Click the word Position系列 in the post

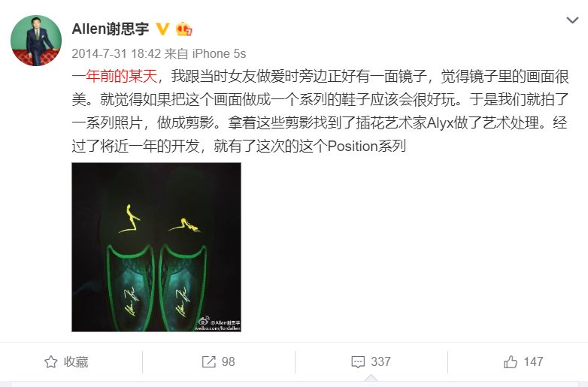coord(367,146)
